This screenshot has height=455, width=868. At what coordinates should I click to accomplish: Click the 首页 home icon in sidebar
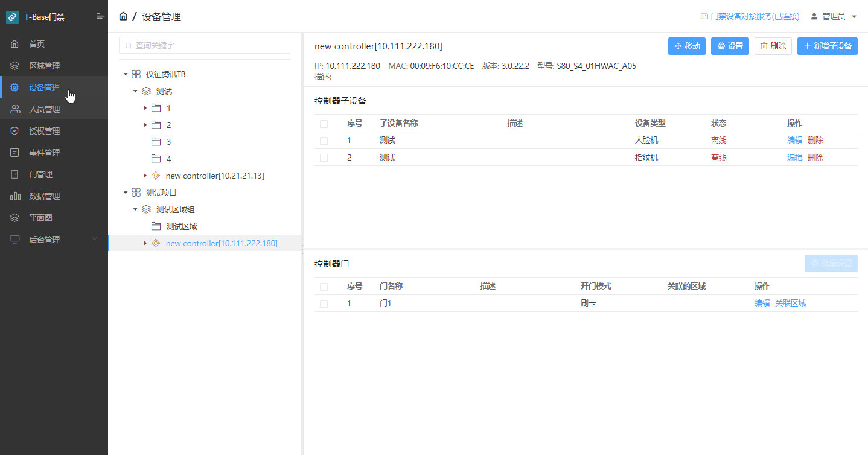pyautogui.click(x=15, y=44)
